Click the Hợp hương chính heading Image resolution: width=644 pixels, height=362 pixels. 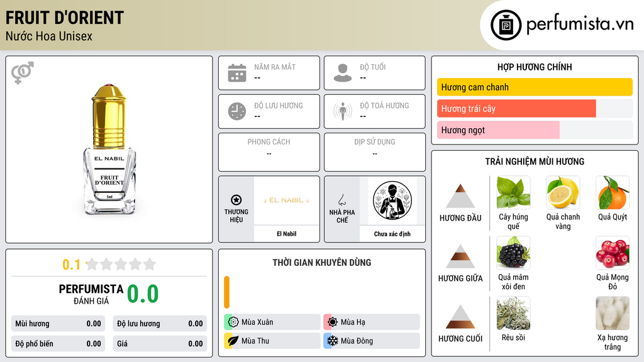coord(535,67)
